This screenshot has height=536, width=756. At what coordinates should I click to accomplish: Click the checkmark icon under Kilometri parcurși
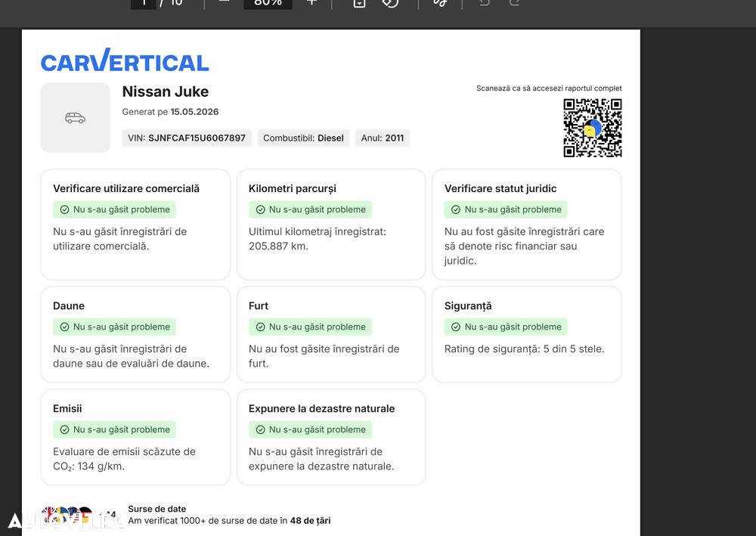[x=260, y=209]
